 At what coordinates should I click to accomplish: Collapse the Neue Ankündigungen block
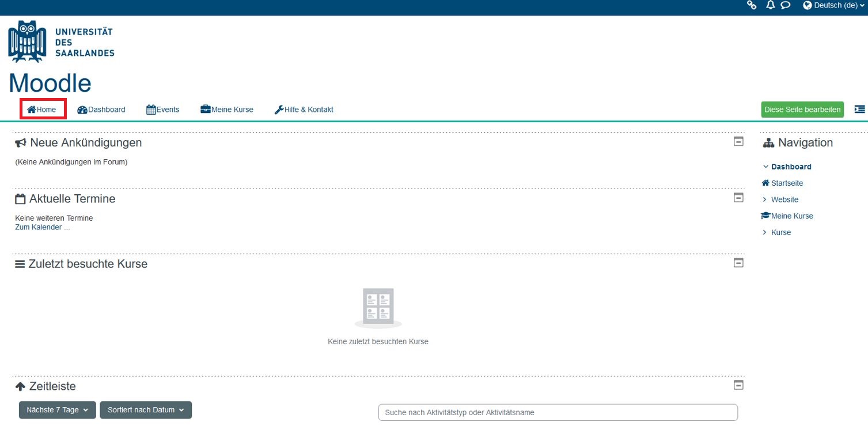(738, 141)
